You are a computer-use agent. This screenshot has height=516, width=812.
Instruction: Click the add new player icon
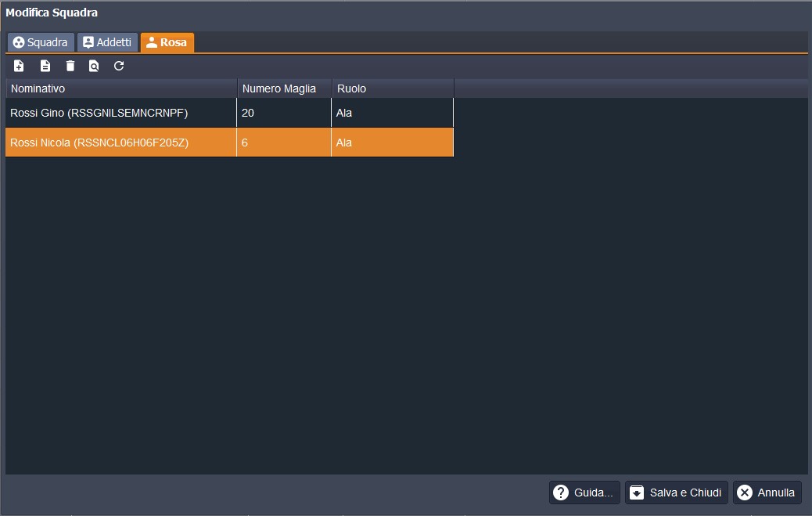(20, 67)
